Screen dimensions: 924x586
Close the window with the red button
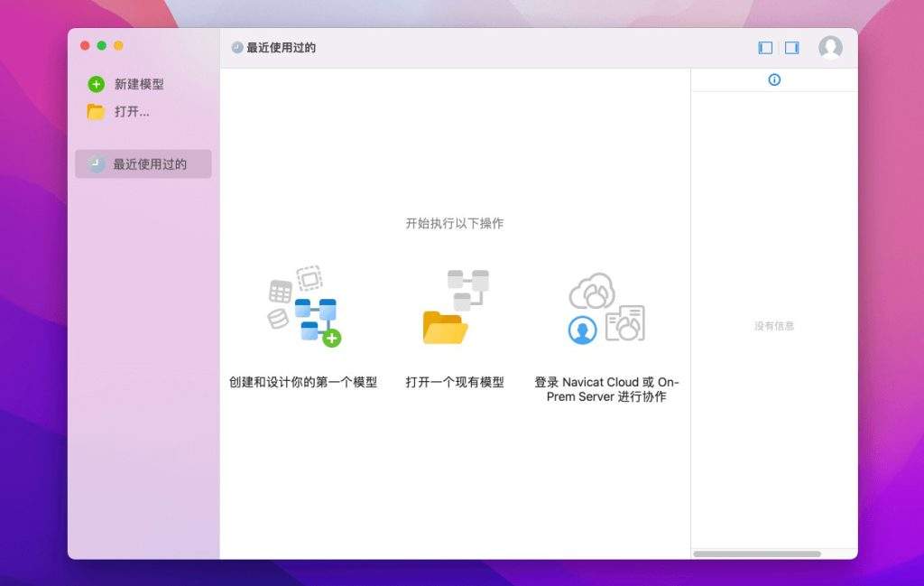click(85, 45)
